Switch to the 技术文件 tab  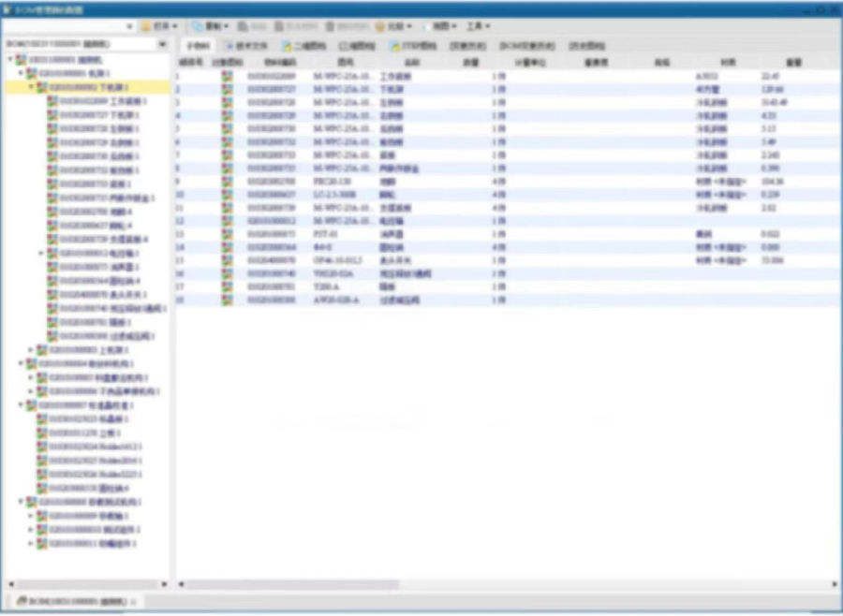point(246,46)
